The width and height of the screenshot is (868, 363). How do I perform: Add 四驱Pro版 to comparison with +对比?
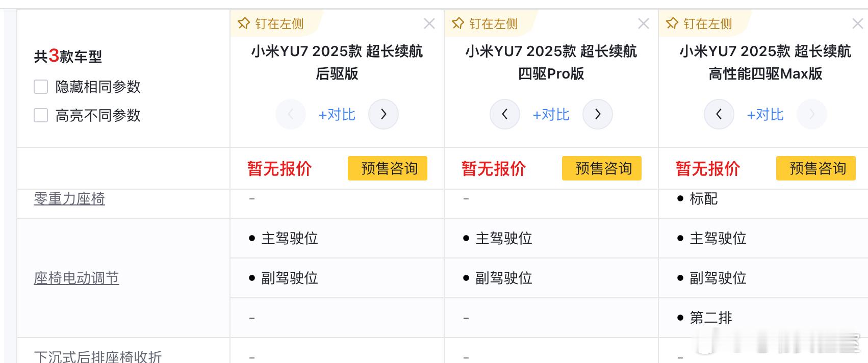click(551, 115)
